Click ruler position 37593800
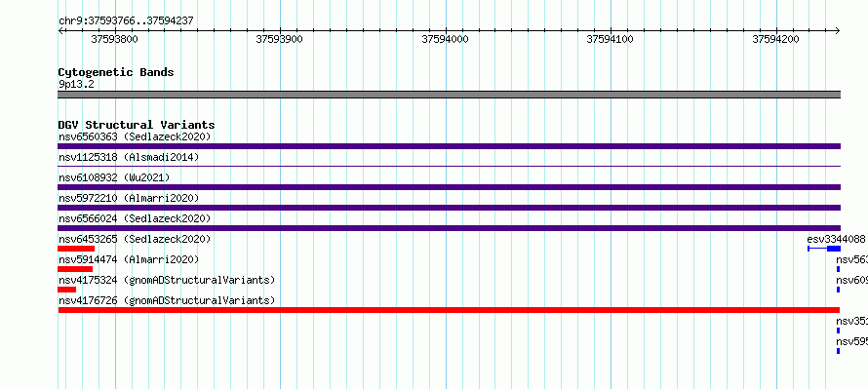 tap(114, 39)
